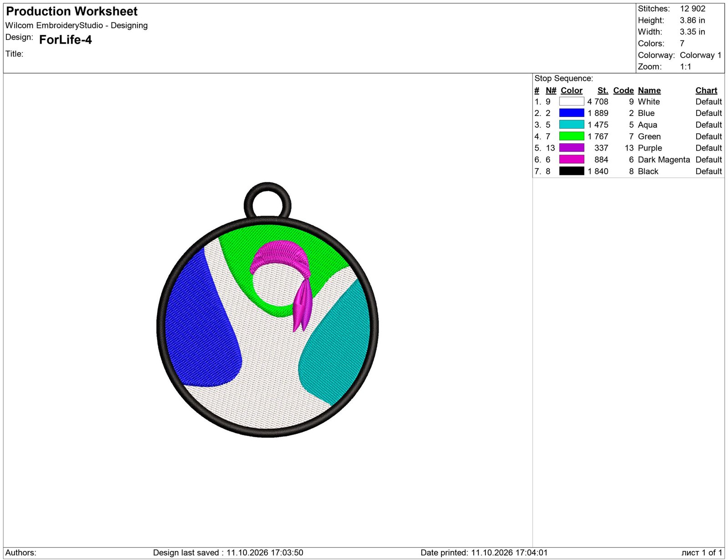This screenshot has height=560, width=728.
Task: Click the design name 'ForLife-4'
Action: click(x=66, y=40)
